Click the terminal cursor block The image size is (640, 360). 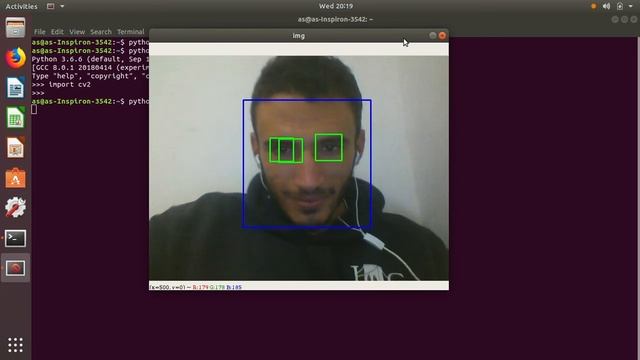click(x=34, y=109)
